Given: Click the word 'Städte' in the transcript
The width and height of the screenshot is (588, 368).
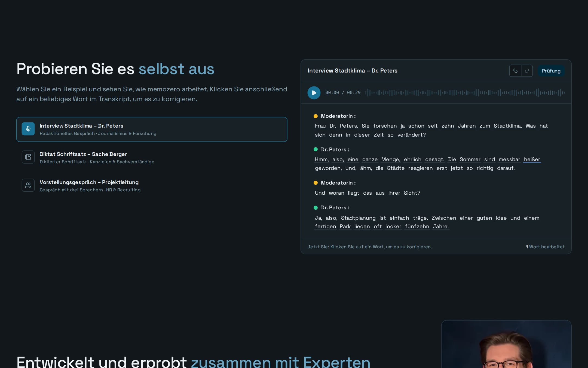Looking at the screenshot, I should pos(396,168).
